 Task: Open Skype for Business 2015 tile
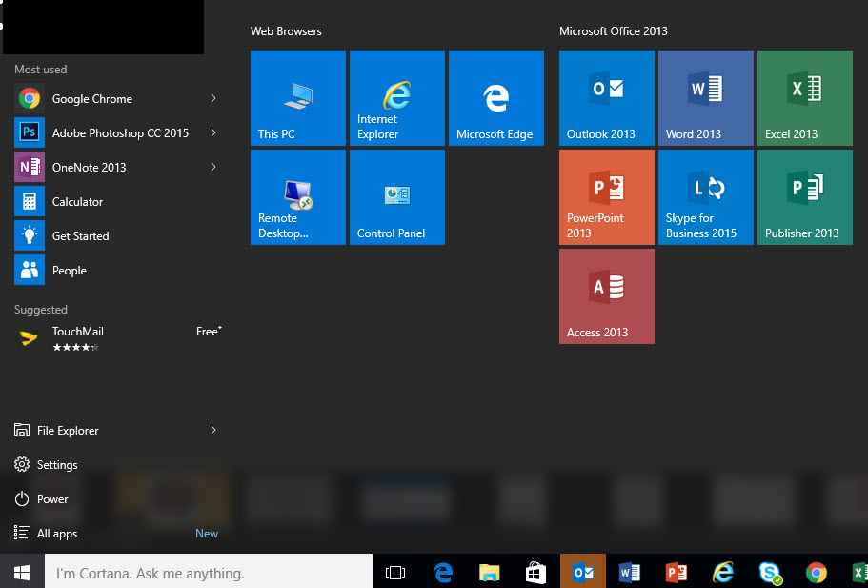click(x=706, y=197)
